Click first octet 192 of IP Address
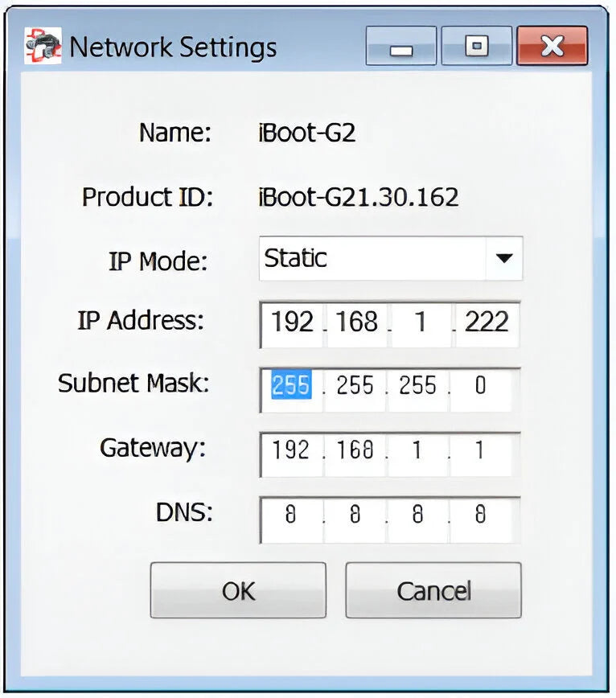 point(292,322)
